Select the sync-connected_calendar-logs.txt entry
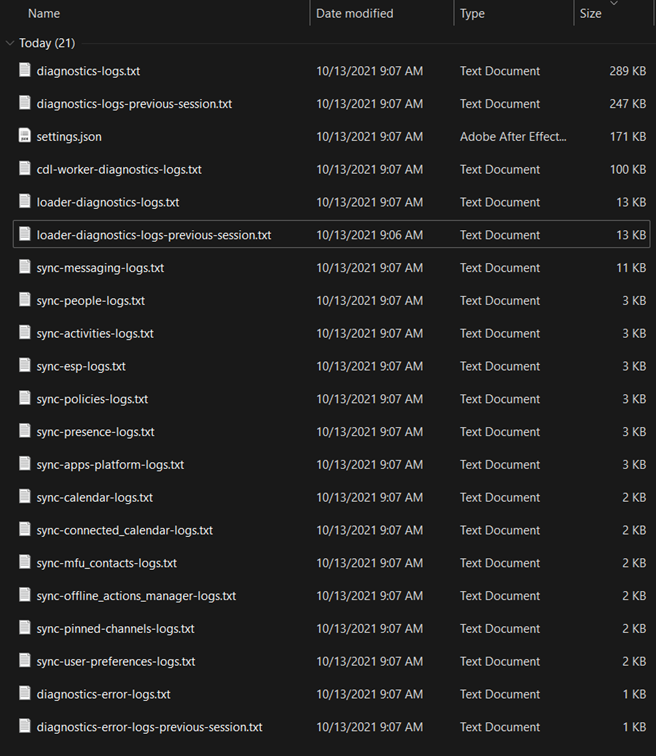 point(125,530)
